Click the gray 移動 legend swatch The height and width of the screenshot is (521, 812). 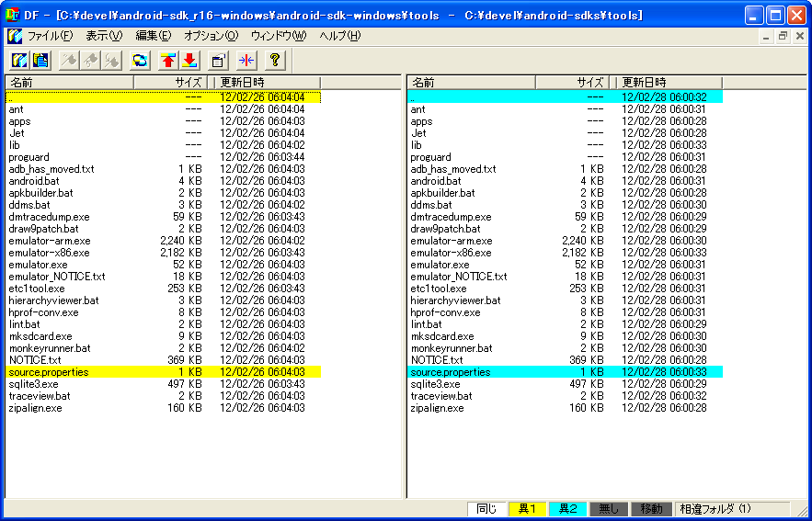click(650, 509)
